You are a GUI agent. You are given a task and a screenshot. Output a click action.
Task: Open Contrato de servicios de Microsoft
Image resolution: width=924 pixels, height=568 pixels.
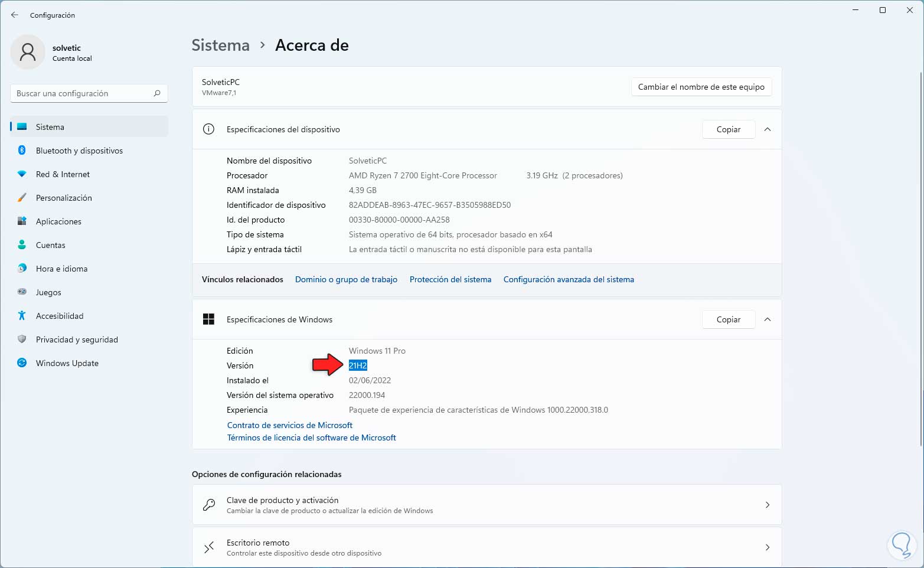coord(290,425)
